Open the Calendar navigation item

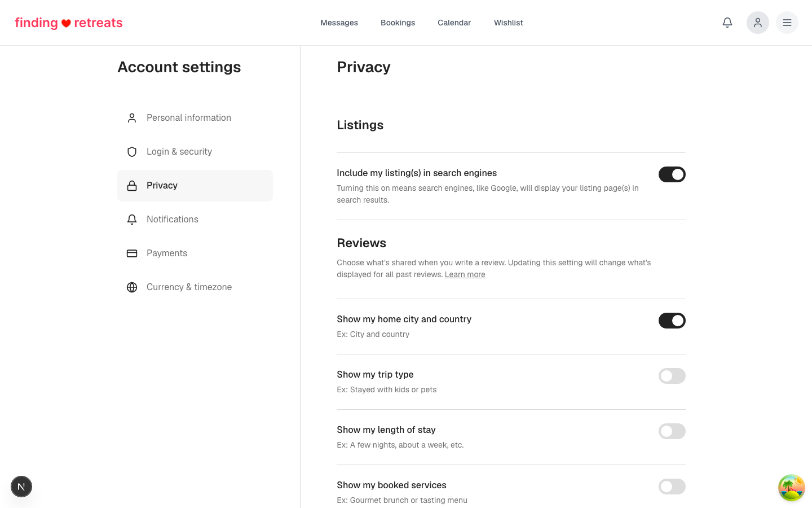coord(454,23)
